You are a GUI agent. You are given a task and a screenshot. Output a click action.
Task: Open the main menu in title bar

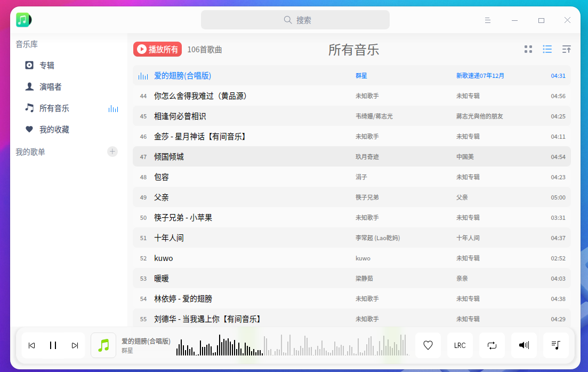coord(487,20)
